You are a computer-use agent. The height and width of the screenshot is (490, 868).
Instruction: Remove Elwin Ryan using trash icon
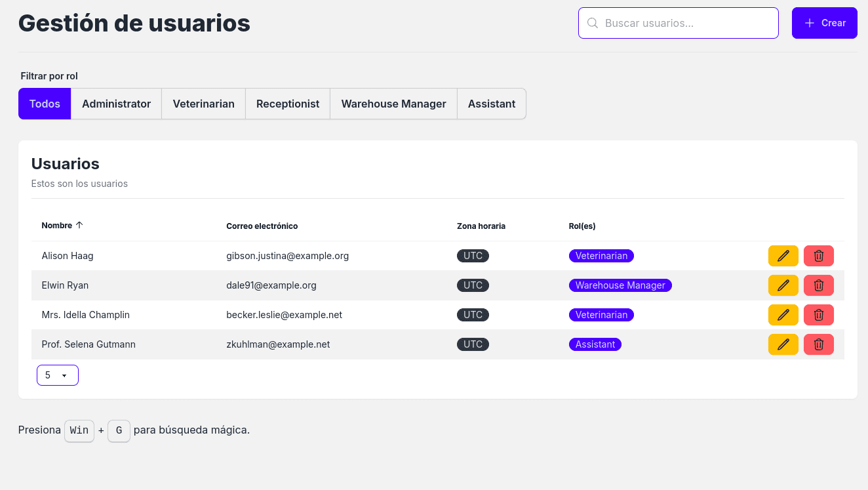click(x=818, y=285)
